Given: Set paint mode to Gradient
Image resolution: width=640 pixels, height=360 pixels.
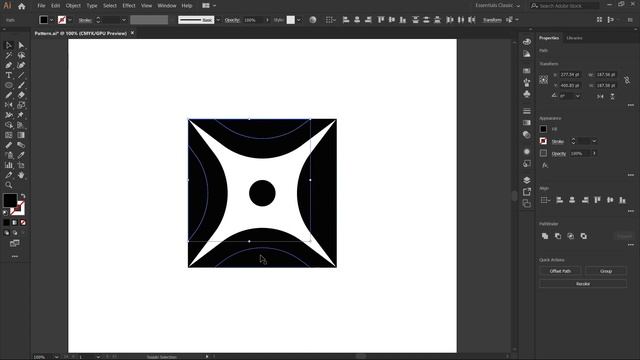Looking at the screenshot, I should click(x=15, y=222).
